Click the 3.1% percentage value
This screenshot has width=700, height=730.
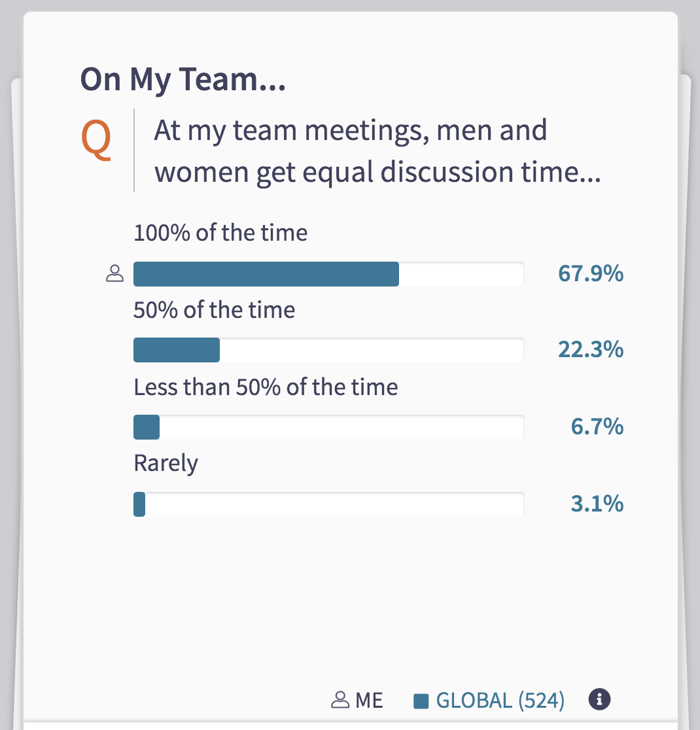click(x=597, y=504)
